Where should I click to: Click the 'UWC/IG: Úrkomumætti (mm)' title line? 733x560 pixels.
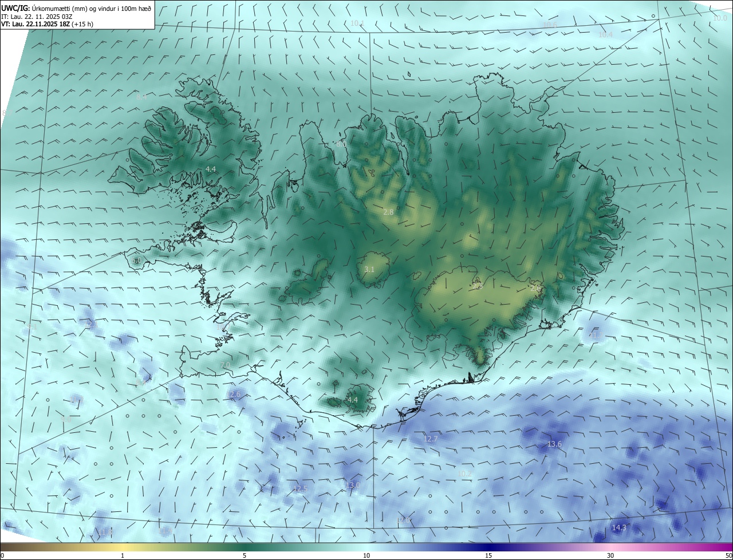click(x=76, y=7)
